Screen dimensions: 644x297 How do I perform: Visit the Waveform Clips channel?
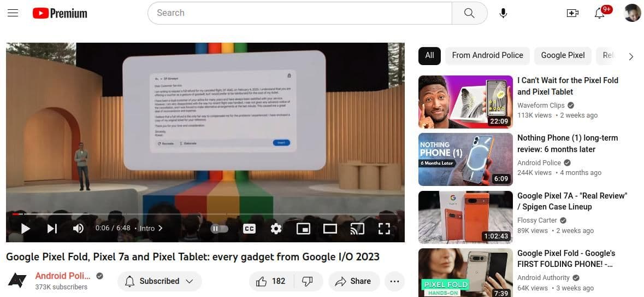point(541,106)
